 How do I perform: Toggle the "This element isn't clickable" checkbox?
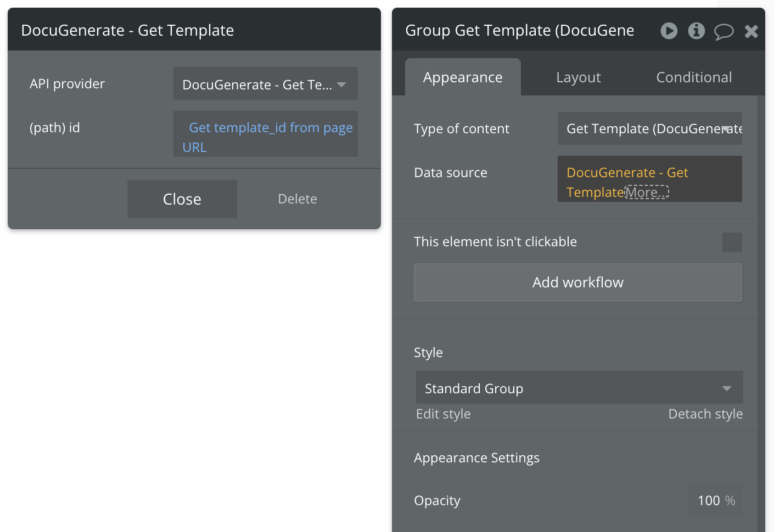click(732, 242)
